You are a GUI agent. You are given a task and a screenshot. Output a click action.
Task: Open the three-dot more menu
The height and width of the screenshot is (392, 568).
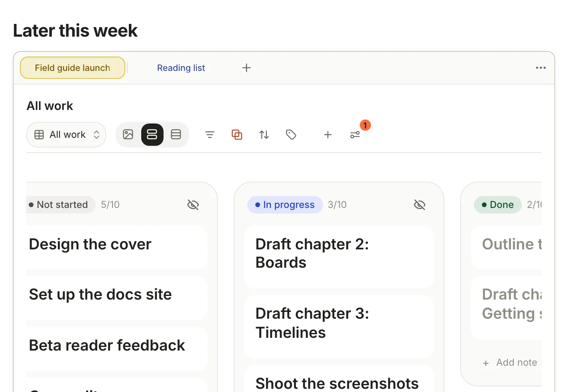[x=541, y=68]
